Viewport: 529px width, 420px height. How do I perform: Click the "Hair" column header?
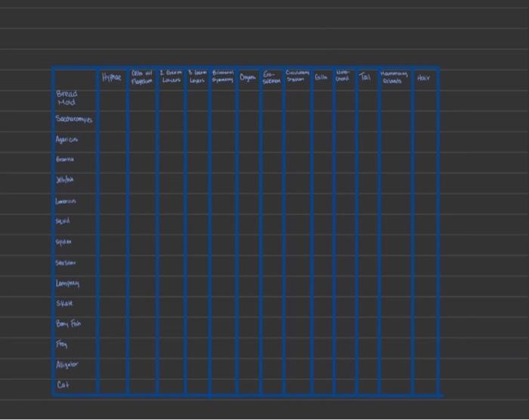(x=423, y=78)
